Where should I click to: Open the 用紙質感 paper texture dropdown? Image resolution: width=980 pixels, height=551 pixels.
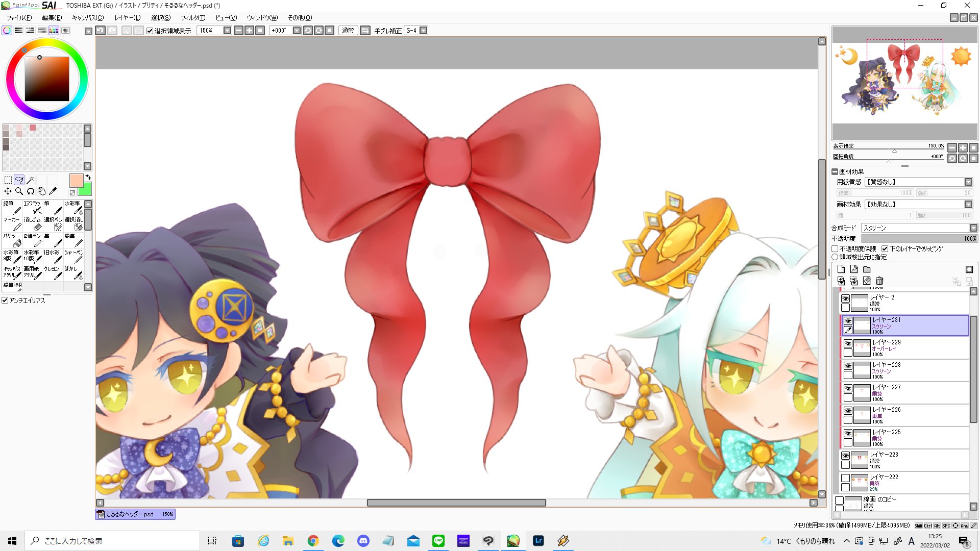[968, 182]
